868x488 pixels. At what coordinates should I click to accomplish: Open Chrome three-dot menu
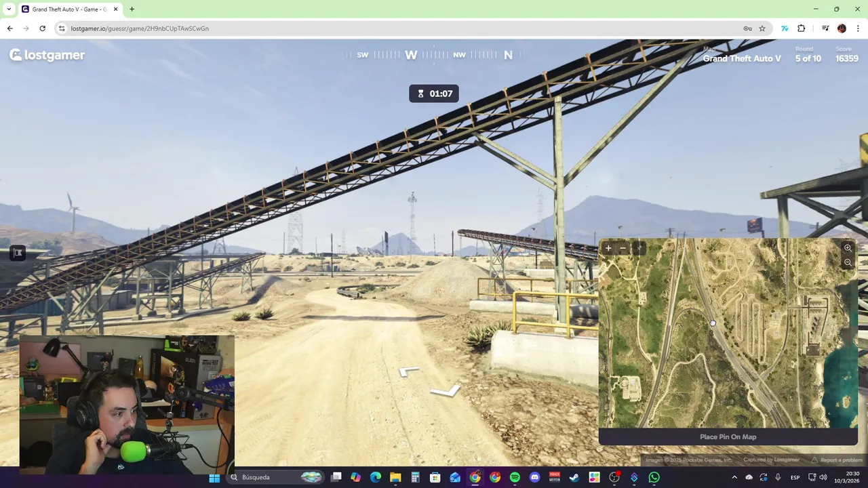[x=858, y=28]
